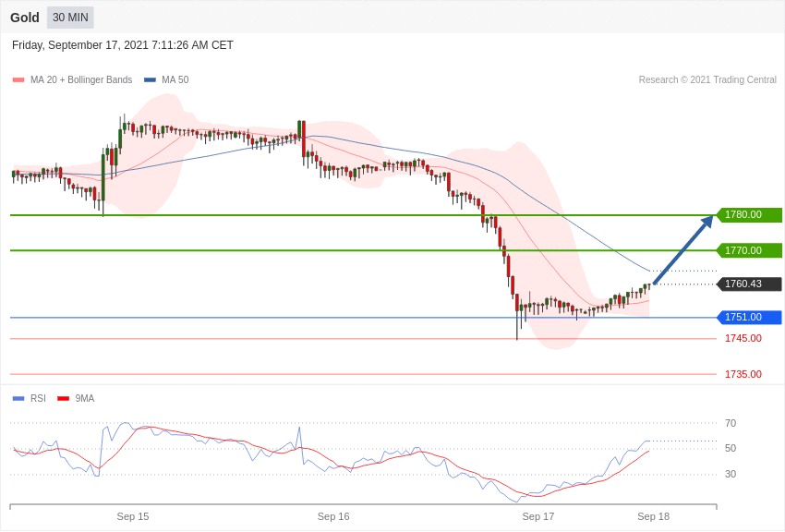Screen dimensions: 785x532
Task: Click the RSI legend label
Action: [x=38, y=398]
